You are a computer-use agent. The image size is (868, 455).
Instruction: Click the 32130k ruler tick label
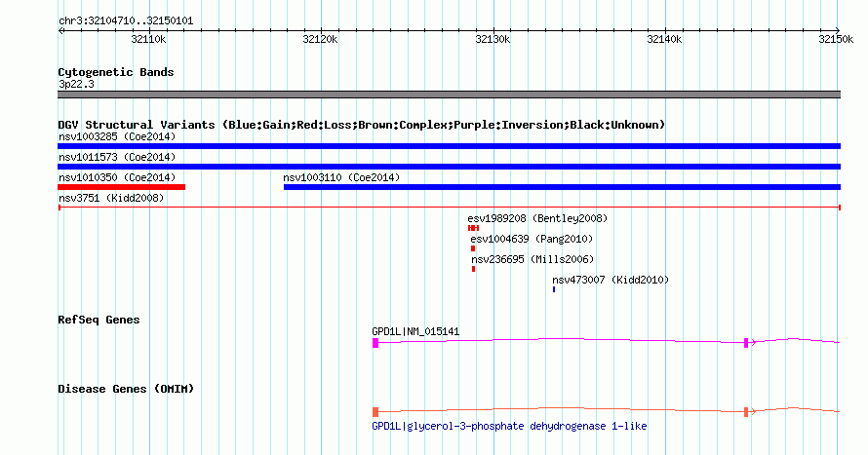tap(493, 40)
